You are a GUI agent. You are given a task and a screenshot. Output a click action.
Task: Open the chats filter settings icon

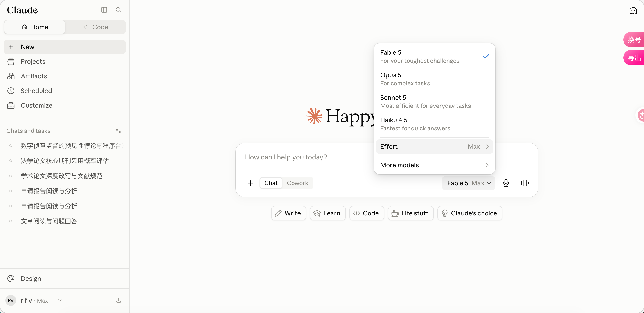click(119, 131)
